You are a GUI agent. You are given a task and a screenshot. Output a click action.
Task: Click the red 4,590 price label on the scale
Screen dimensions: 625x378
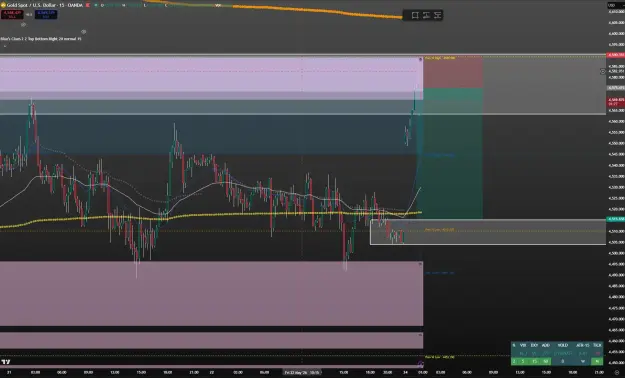(615, 55)
